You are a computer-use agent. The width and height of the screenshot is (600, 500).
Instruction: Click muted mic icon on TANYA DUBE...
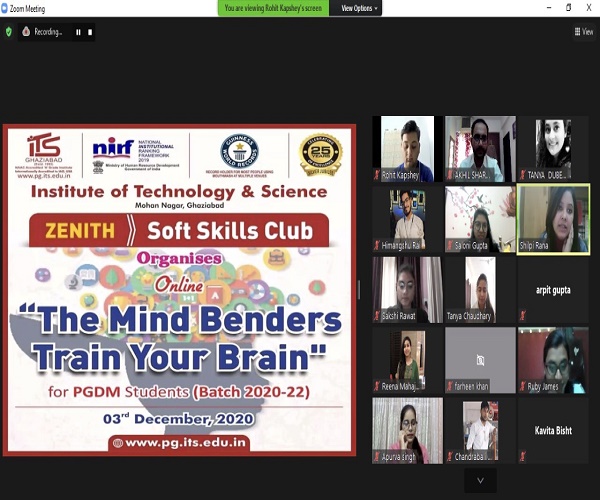click(523, 175)
